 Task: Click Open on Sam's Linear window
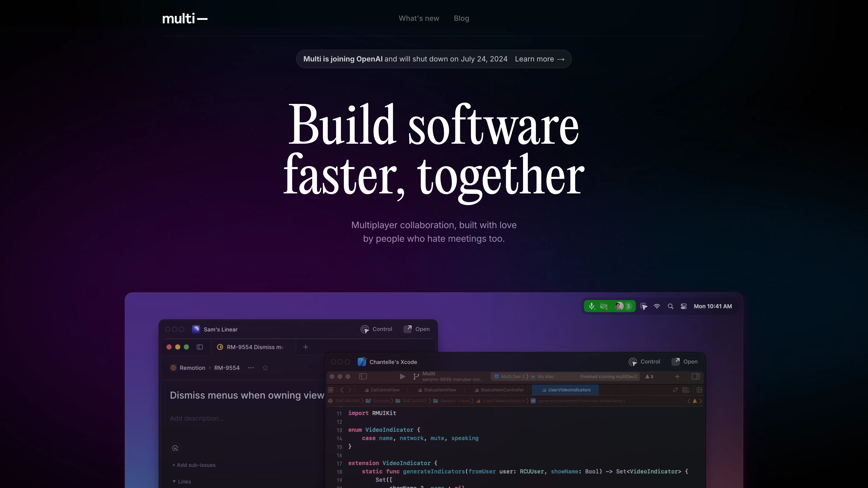[417, 329]
